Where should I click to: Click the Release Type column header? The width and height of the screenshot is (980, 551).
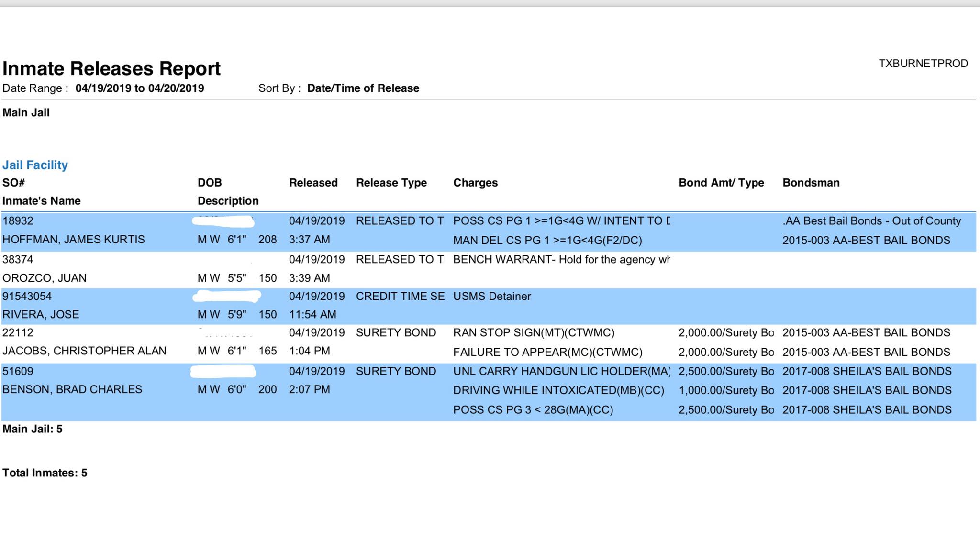coord(391,183)
